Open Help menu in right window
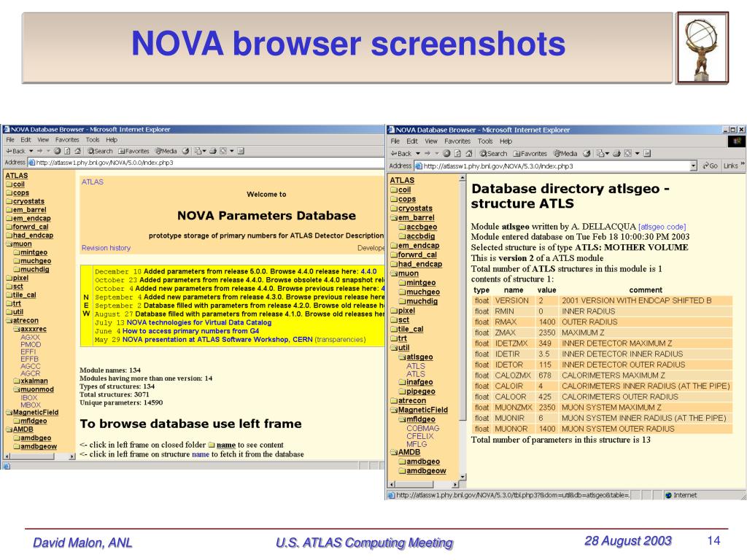Viewport: 747px width, 560px height. (506, 141)
